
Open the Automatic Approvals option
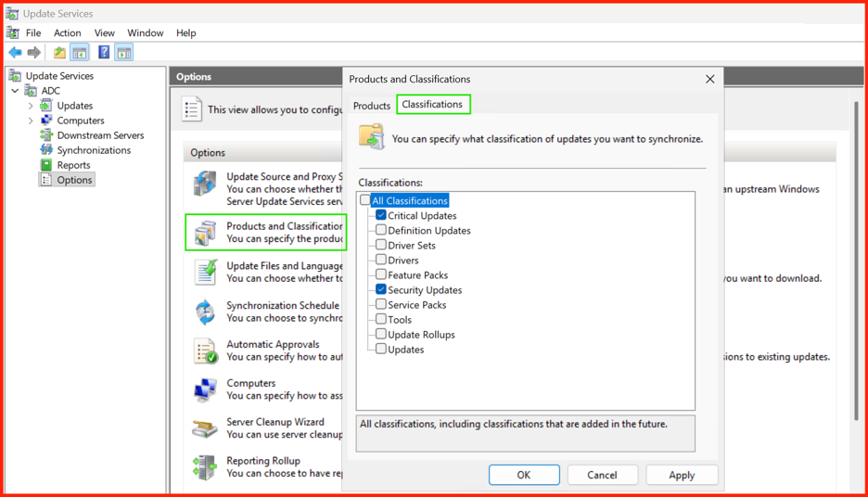[273, 344]
